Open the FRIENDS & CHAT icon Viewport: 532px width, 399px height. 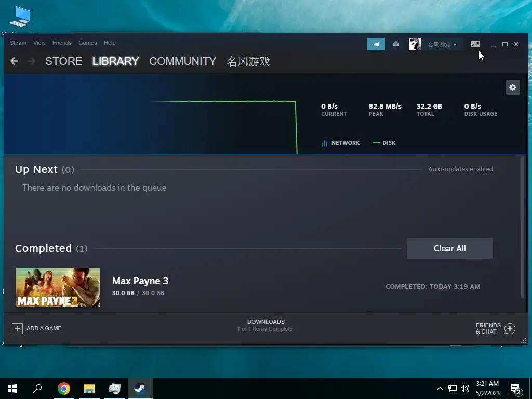click(510, 328)
